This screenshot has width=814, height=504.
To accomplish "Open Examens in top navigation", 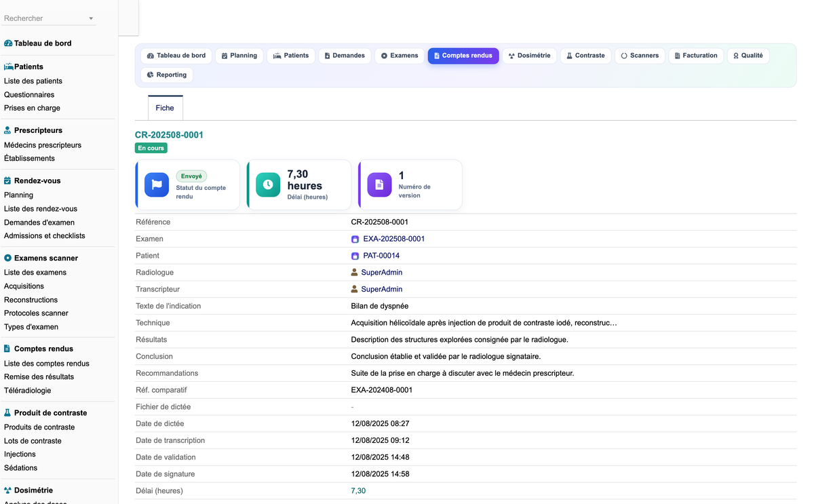I will click(400, 56).
